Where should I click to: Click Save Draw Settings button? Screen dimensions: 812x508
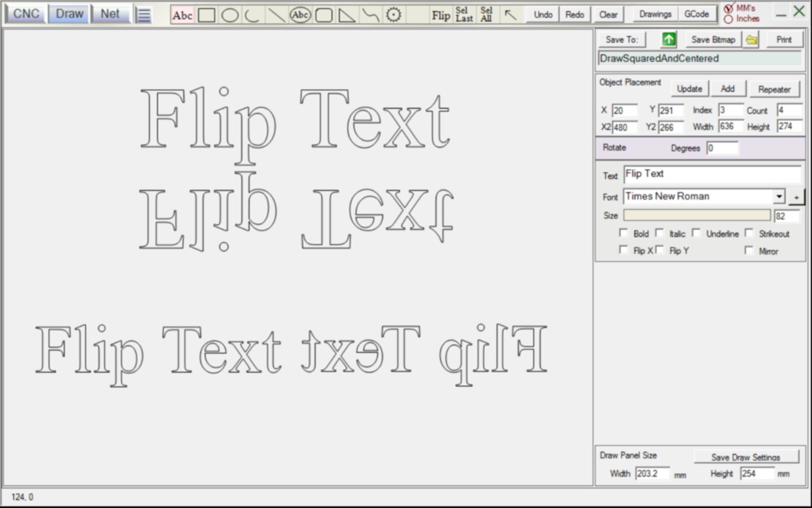pyautogui.click(x=746, y=457)
